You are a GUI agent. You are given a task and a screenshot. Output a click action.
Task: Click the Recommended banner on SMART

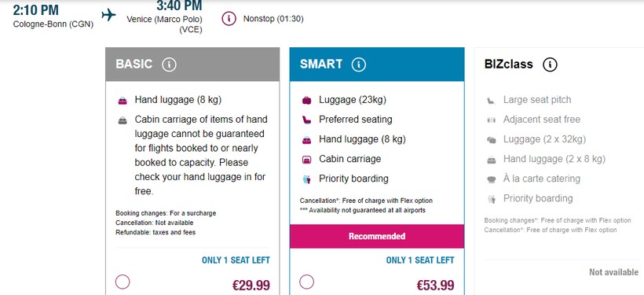377,236
